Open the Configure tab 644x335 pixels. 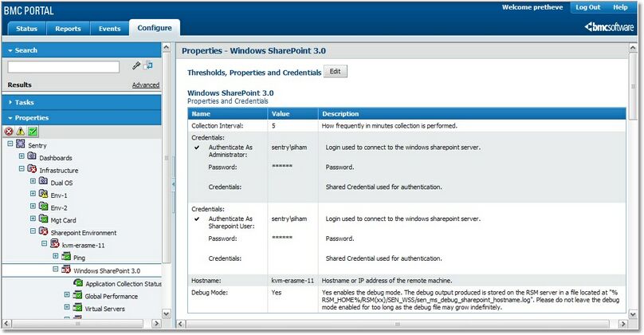click(x=155, y=28)
